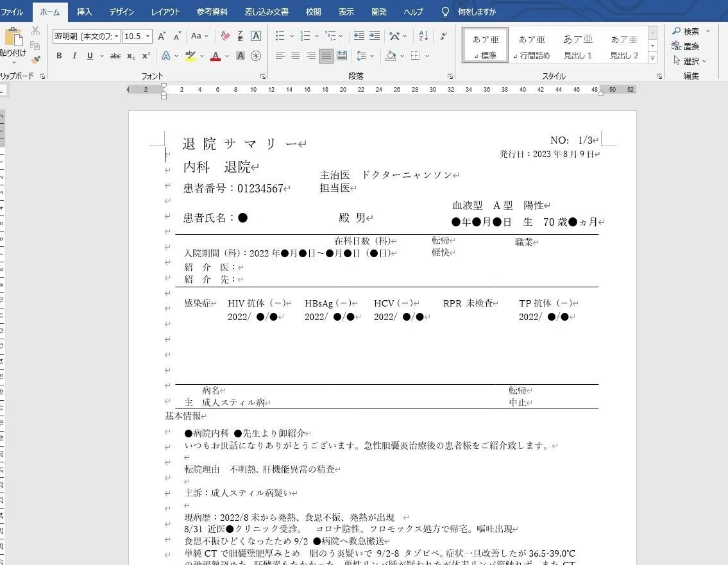Click the left indent marker on ruler

(x=164, y=96)
